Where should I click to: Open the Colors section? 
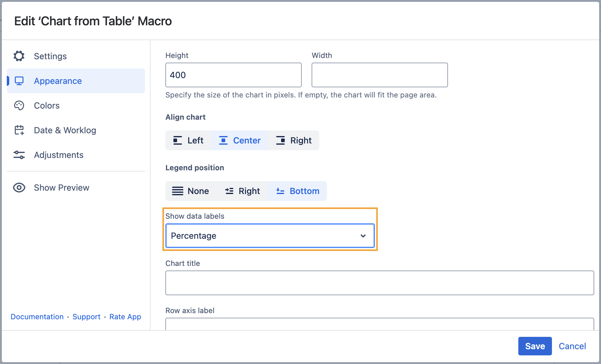click(x=47, y=105)
